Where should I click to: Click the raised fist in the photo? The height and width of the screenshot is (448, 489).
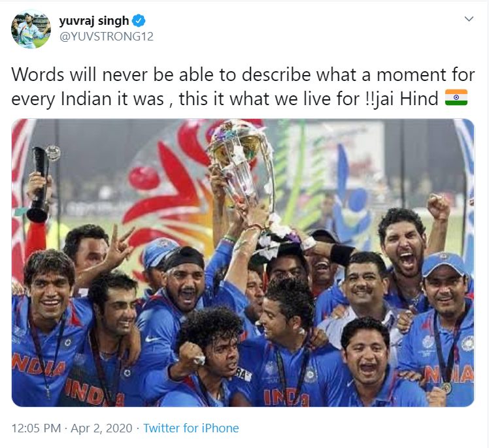tap(439, 206)
